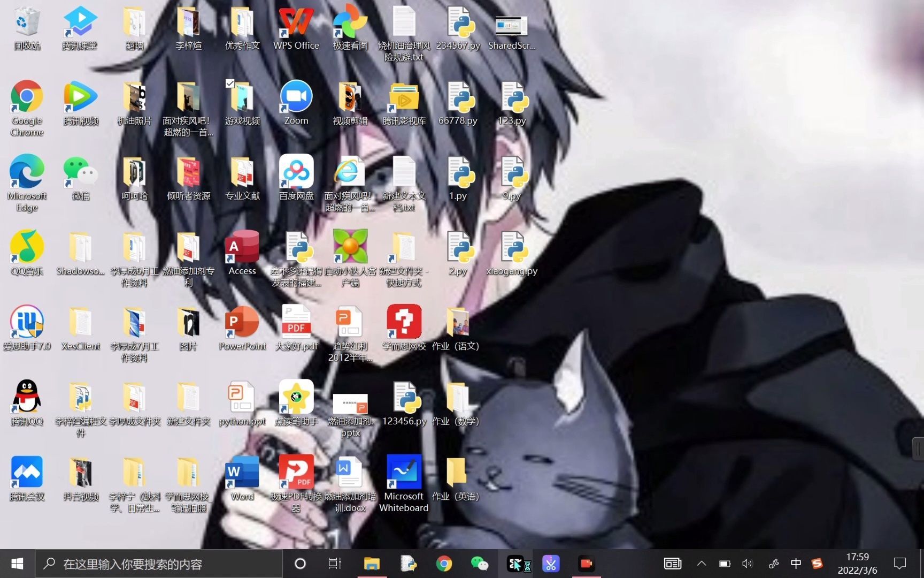Open the battery status tray icon
This screenshot has width=924, height=578.
[725, 564]
